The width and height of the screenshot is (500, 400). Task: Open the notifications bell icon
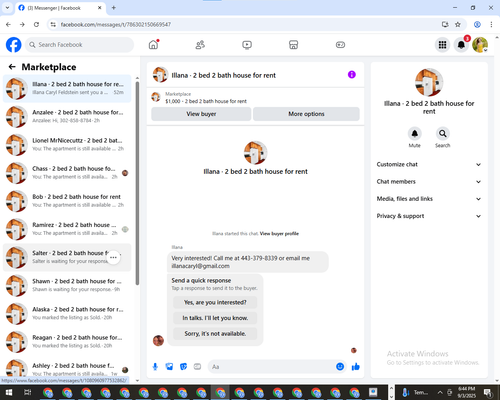click(461, 45)
